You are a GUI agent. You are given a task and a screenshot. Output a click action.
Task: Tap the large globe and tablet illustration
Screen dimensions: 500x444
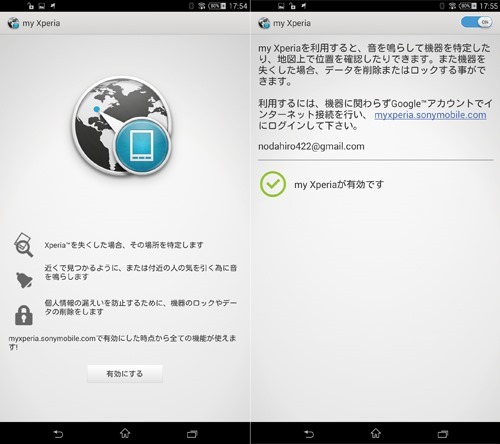tap(122, 126)
